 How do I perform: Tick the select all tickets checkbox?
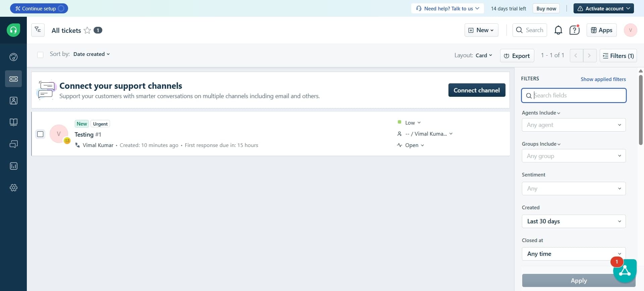click(x=40, y=55)
